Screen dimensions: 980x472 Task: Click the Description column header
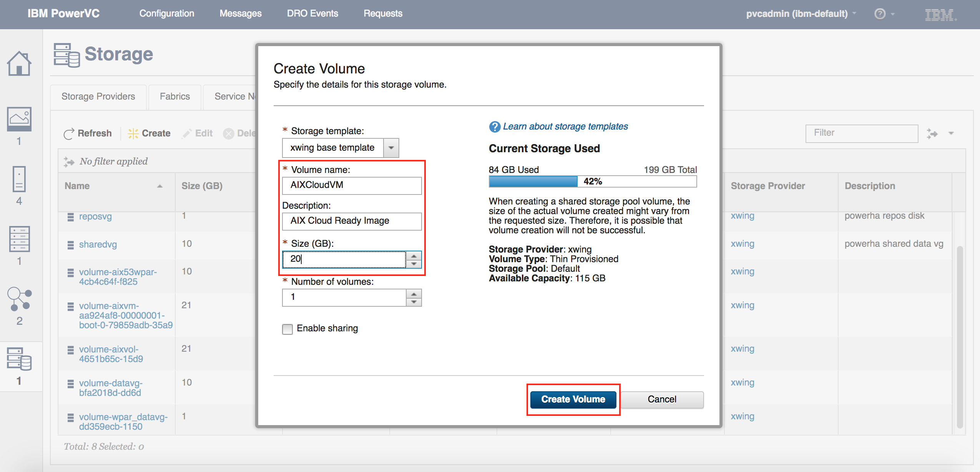coord(870,186)
